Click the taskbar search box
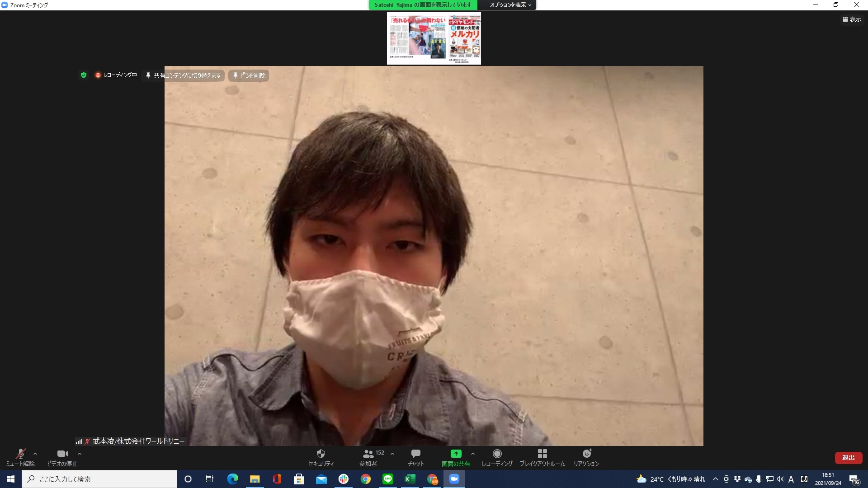The height and width of the screenshot is (488, 868). [x=99, y=479]
